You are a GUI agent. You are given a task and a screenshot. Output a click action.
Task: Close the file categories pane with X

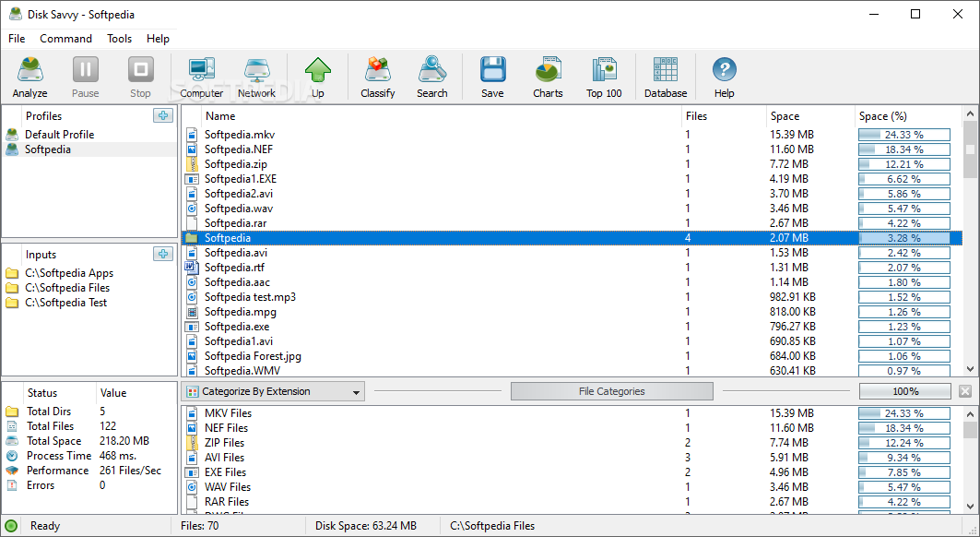pos(965,391)
